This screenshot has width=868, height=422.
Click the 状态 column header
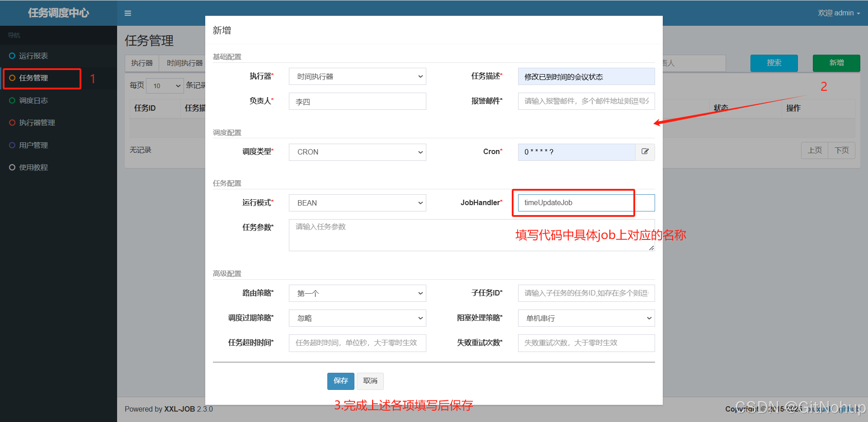tap(721, 108)
